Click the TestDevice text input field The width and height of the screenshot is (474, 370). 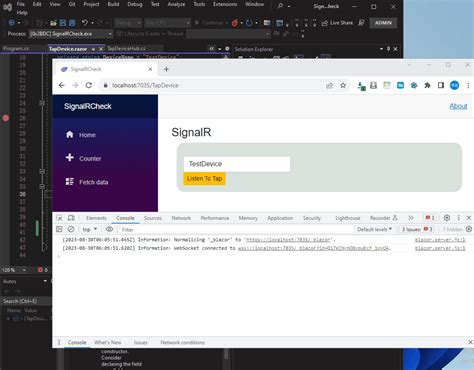[x=237, y=164]
